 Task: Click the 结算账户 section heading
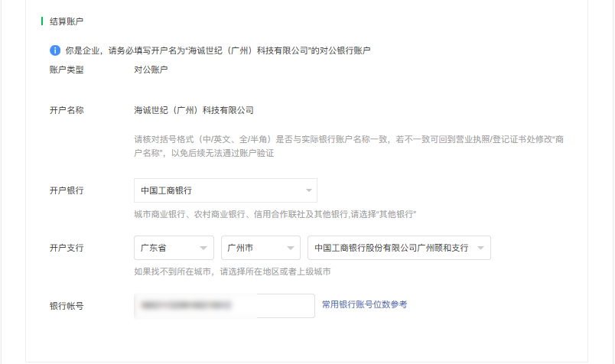67,21
